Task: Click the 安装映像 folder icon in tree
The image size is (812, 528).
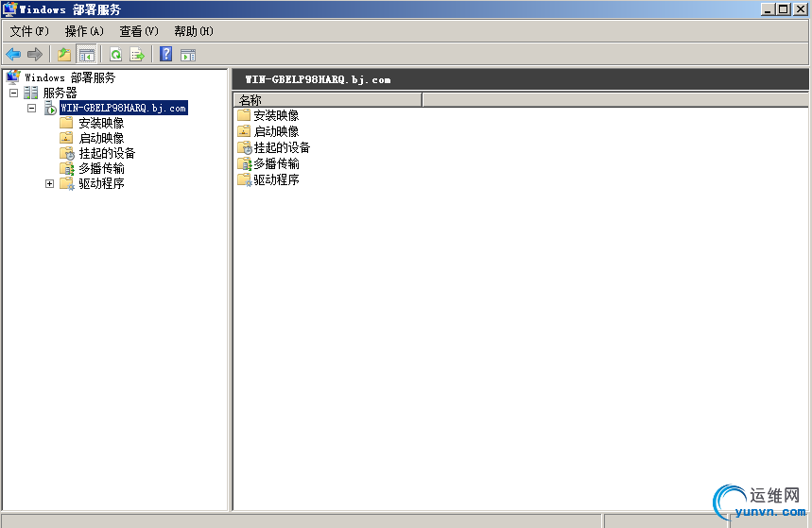Action: [x=66, y=123]
